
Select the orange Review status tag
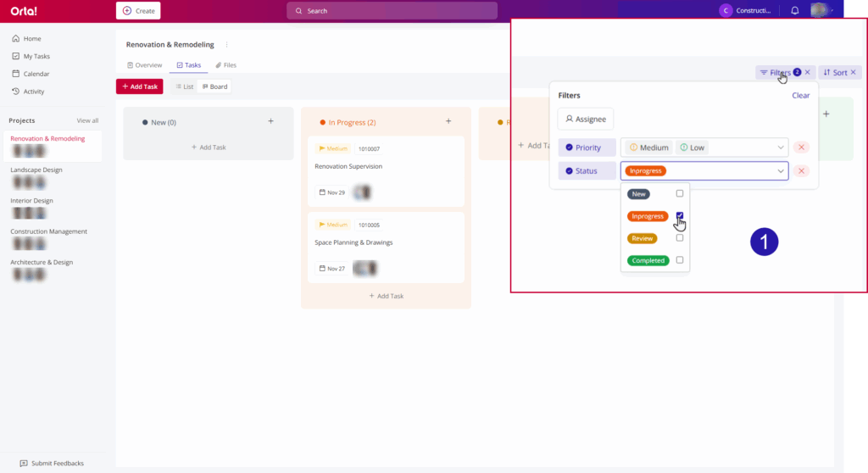tap(642, 238)
